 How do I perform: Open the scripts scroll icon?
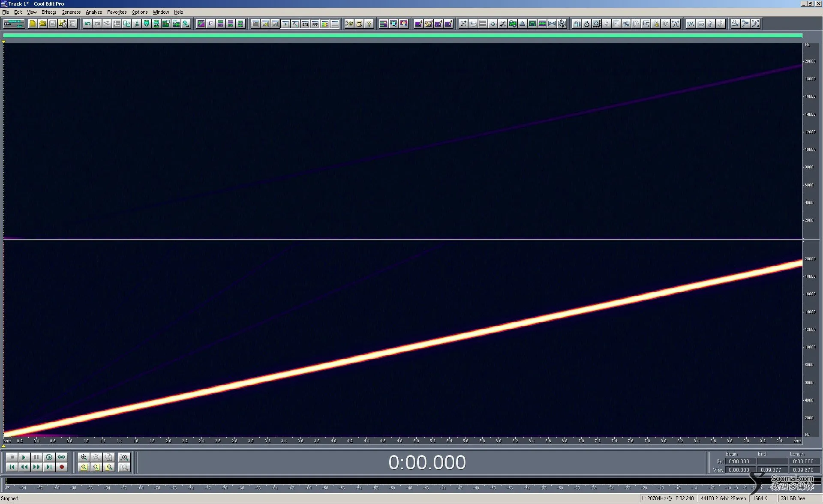359,24
